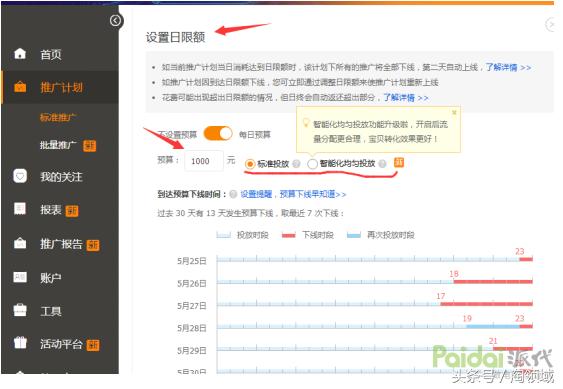Viewport: 563px width, 389px height.
Task: Click the 我的关注 heart icon
Action: coord(20,176)
